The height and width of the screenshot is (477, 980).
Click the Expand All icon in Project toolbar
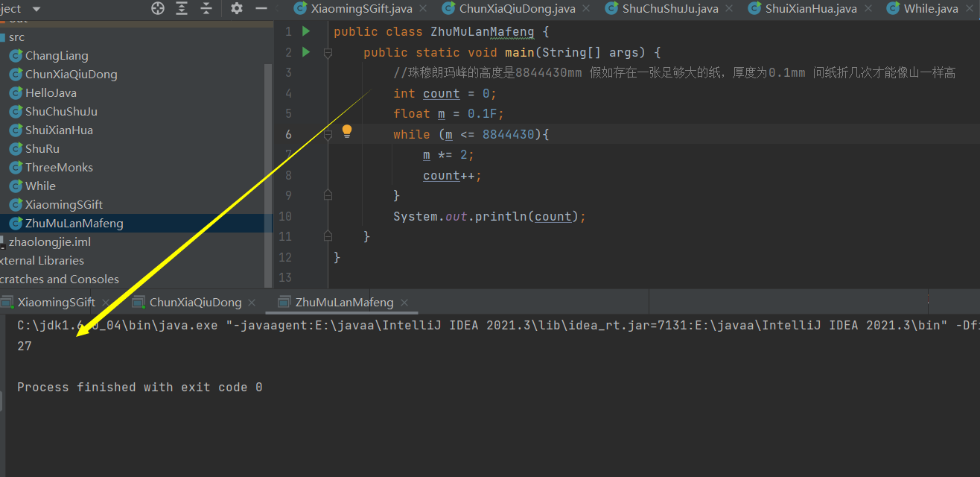click(x=182, y=8)
